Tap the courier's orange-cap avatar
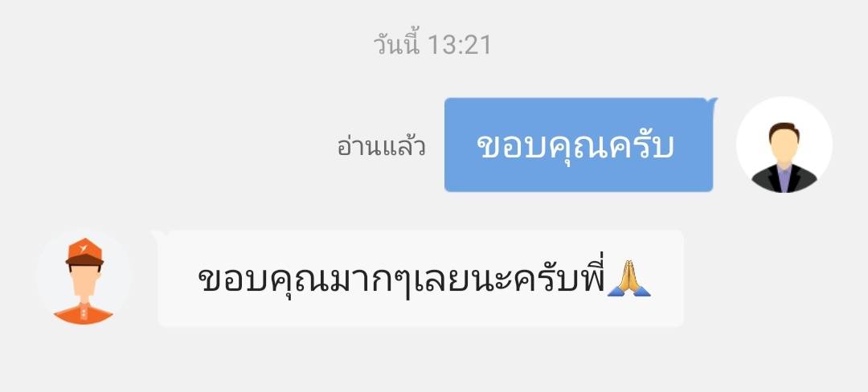The image size is (868, 392). (84, 278)
